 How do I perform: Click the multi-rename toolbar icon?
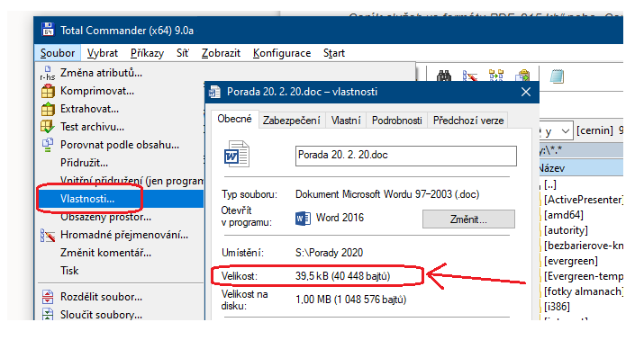470,76
